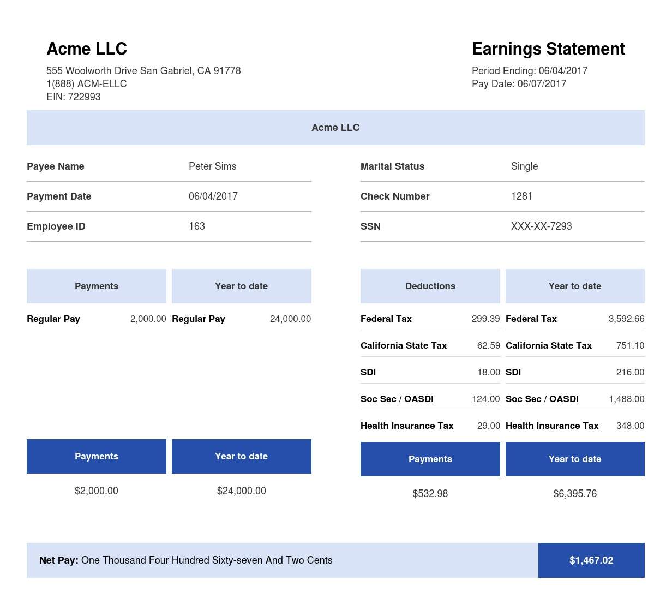
Task: Click the Acme LLC company name heading
Action: [x=87, y=49]
